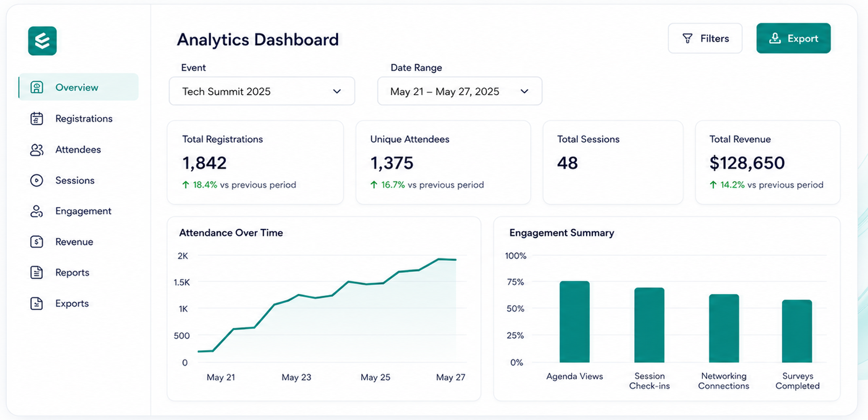Screen dimensions: 868x420
Task: Click the Reports document icon
Action: (37, 272)
